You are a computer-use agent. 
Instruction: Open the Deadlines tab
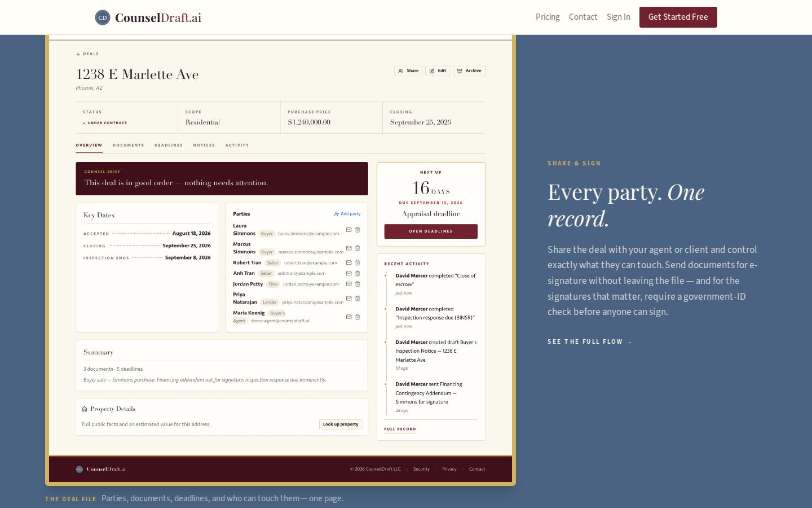tap(169, 146)
